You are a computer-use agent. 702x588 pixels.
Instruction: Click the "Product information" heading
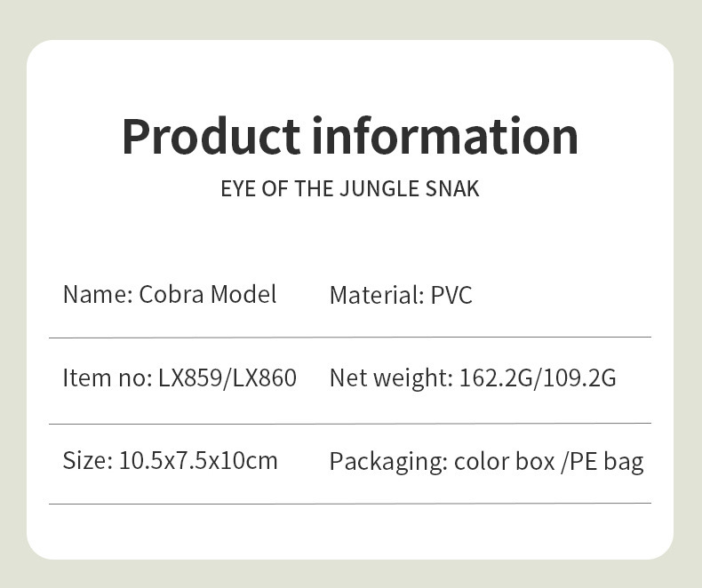[350, 135]
